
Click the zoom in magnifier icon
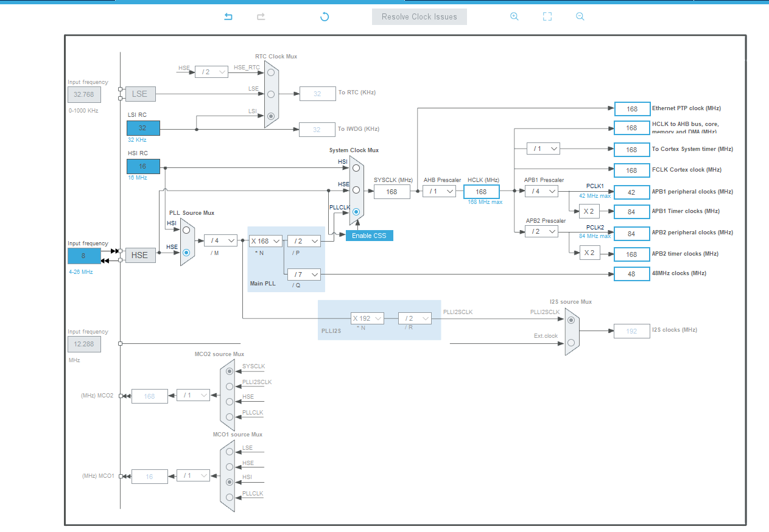click(514, 16)
